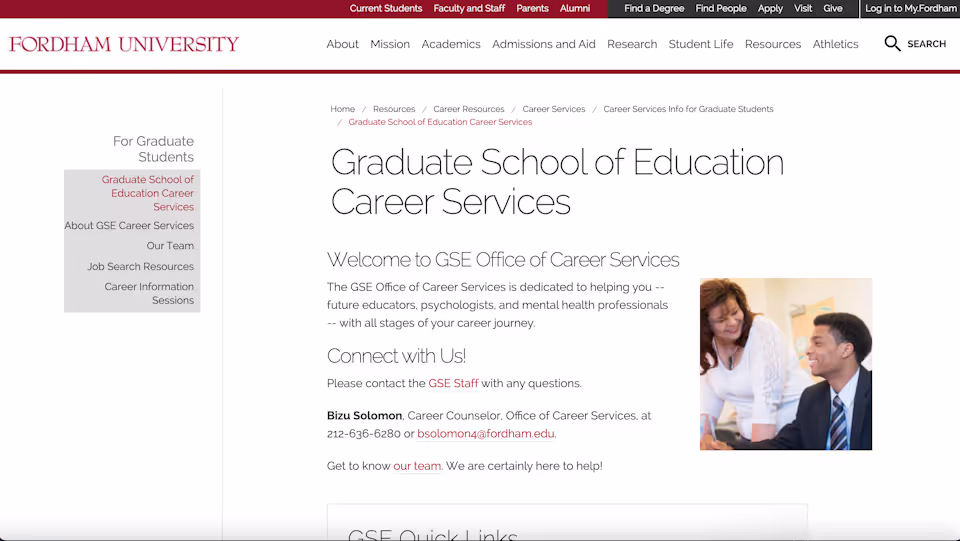Screen dimensions: 960x541
Task: Open Our Team sidebar link
Action: pyautogui.click(x=170, y=245)
